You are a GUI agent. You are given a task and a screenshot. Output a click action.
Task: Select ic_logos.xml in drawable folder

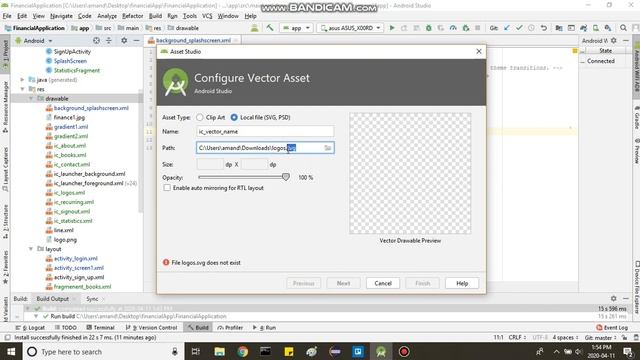coord(69,193)
